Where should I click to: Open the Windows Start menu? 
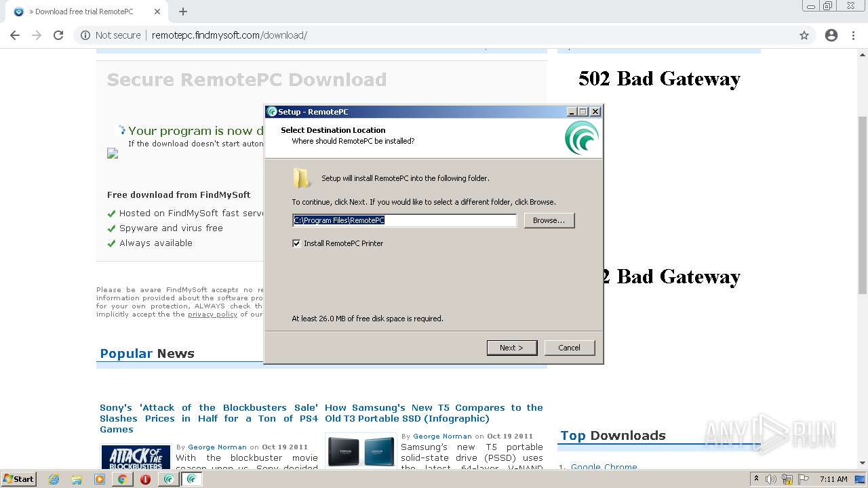[18, 479]
